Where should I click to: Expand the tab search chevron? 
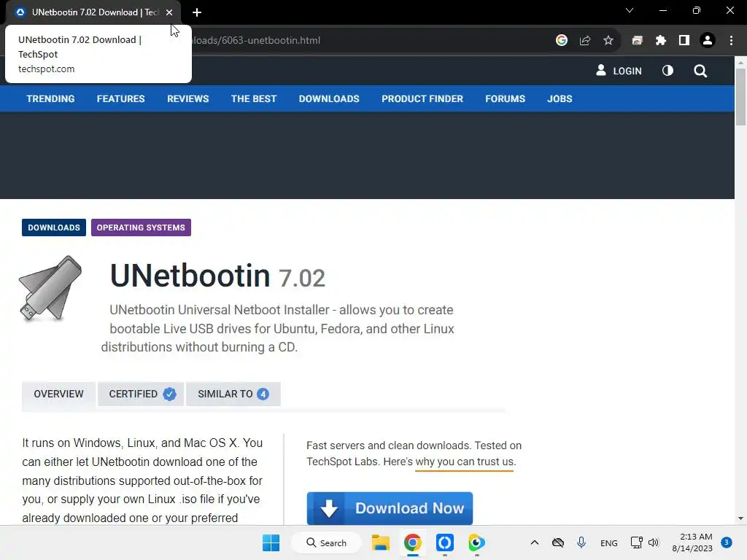630,10
